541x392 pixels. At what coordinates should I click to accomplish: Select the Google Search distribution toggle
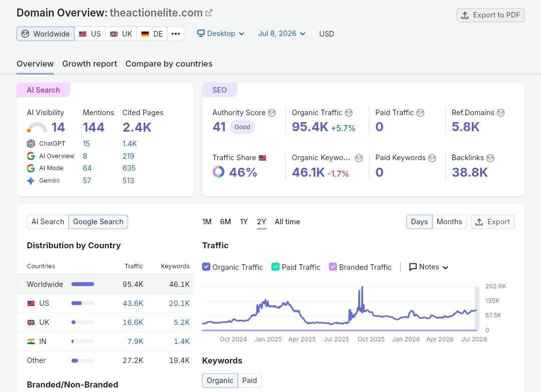98,222
